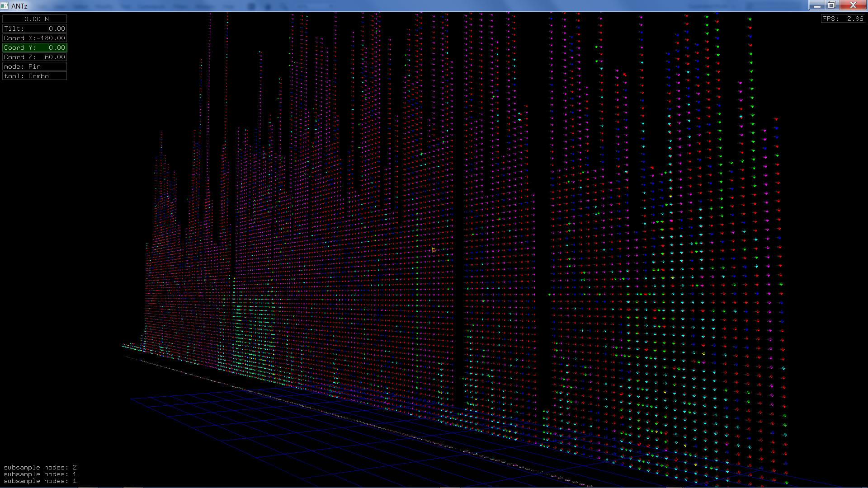Select the heading readout showing 0.00 N
The height and width of the screenshot is (488, 868).
pyautogui.click(x=35, y=19)
